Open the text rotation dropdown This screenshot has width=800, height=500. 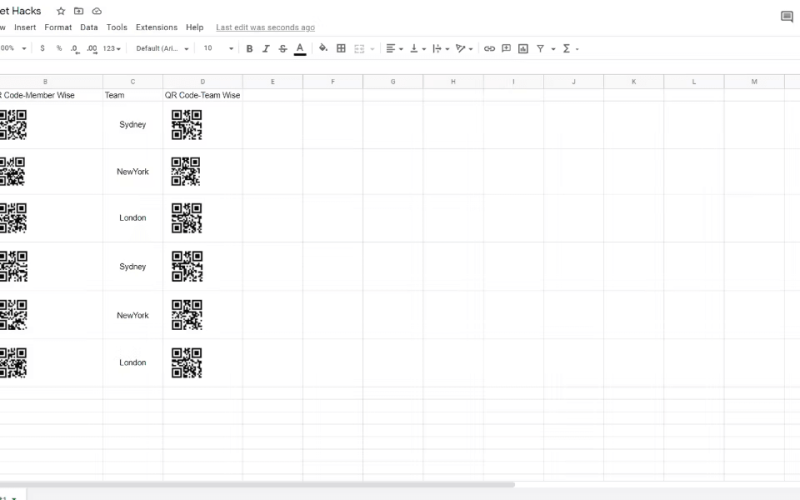[x=464, y=48]
